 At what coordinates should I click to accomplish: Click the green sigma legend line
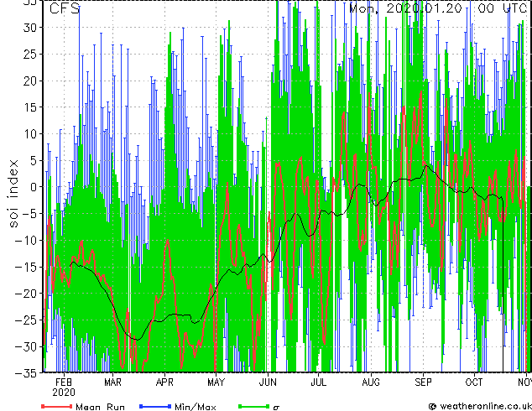pos(253,406)
